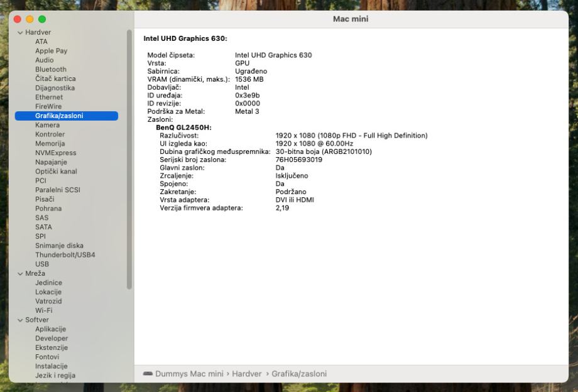
Task: Select Dijagnostika in the sidebar
Action: tap(55, 88)
